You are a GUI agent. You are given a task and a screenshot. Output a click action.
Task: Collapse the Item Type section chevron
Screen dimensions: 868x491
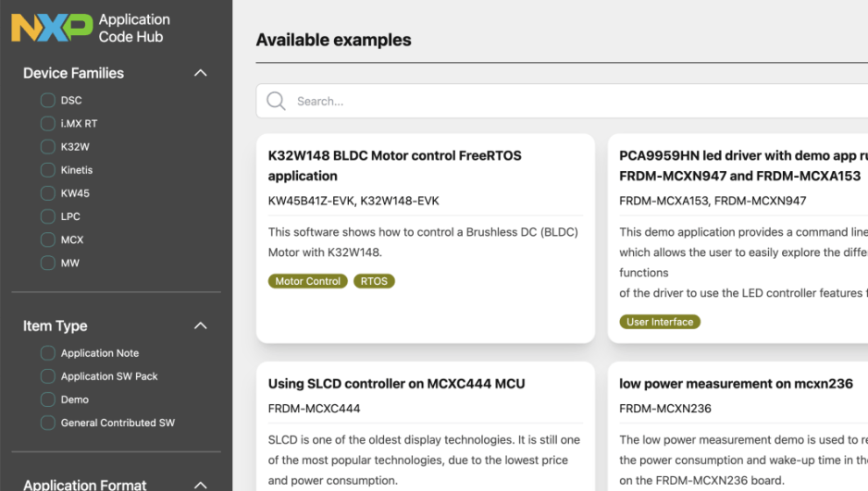point(201,325)
